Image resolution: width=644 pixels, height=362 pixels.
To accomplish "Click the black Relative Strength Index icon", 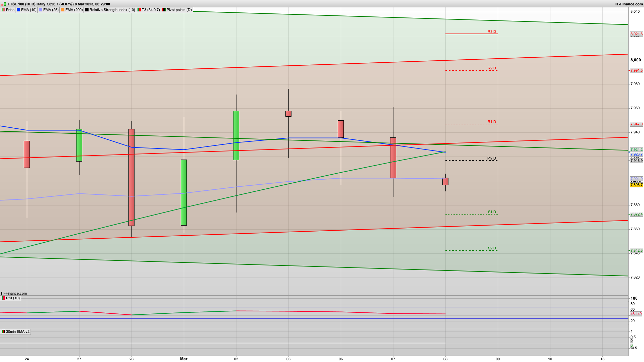I will coord(87,10).
